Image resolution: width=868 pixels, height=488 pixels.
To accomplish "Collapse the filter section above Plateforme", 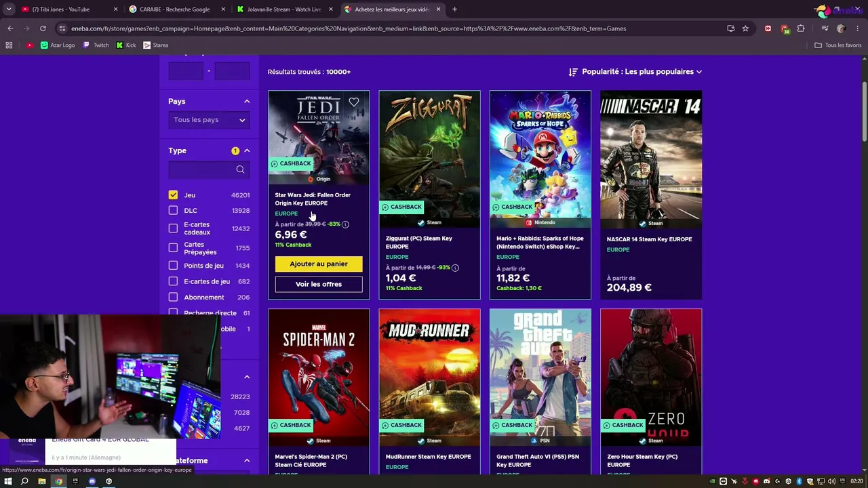I will click(x=247, y=377).
